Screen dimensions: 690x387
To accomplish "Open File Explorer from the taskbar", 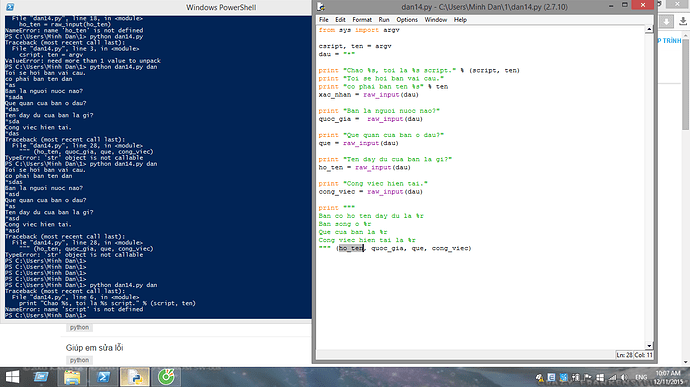I will point(73,377).
